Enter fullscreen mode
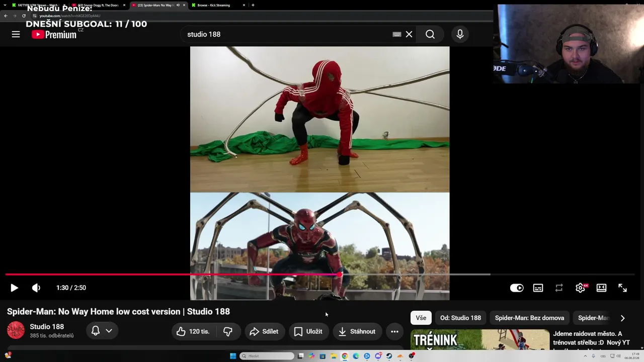644x362 pixels. [x=622, y=288]
